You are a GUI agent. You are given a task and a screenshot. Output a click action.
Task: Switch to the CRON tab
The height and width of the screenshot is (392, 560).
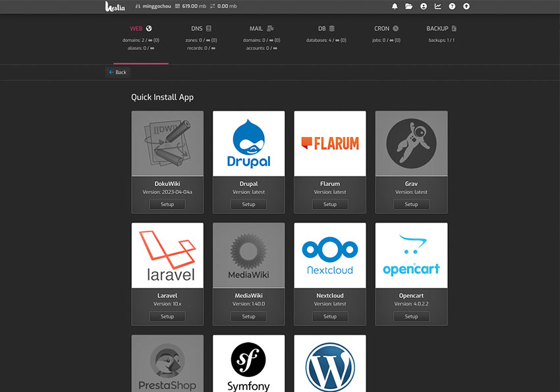[386, 28]
